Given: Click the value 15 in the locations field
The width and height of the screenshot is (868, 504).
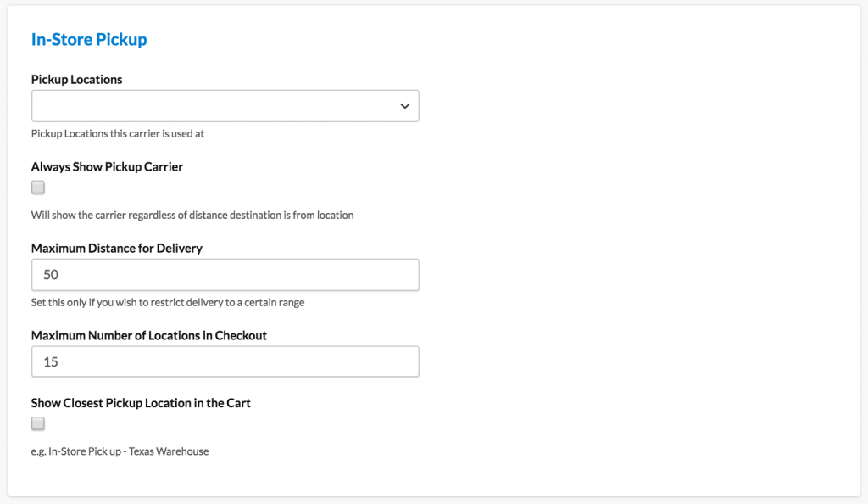Looking at the screenshot, I should click(x=51, y=361).
